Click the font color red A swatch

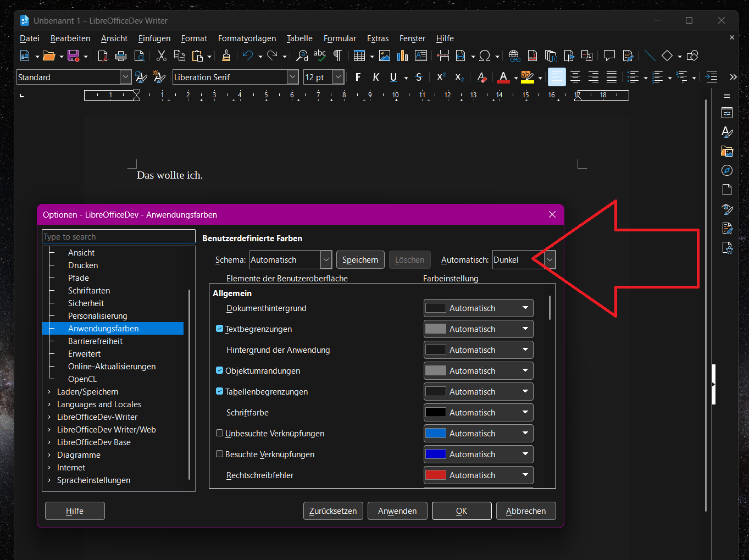click(503, 77)
